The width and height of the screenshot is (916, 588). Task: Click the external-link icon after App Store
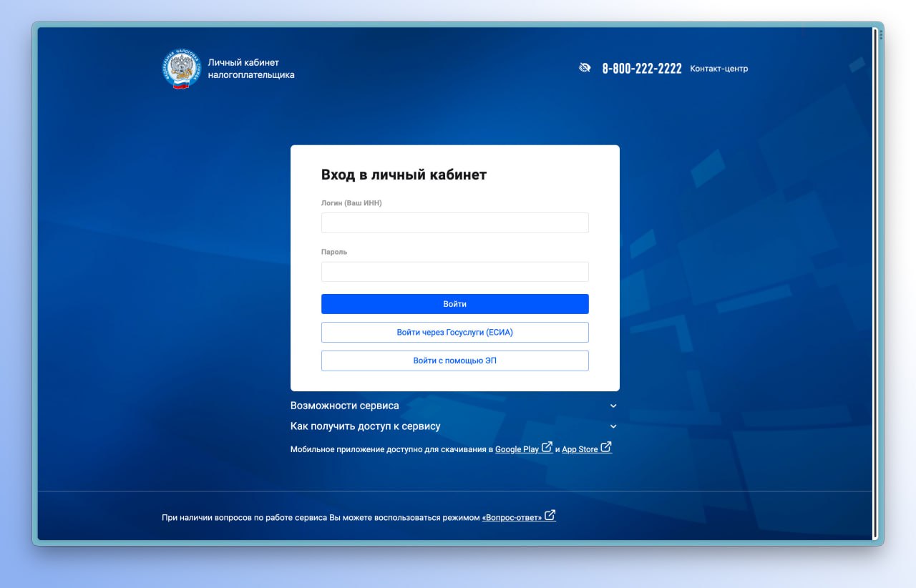coord(606,448)
